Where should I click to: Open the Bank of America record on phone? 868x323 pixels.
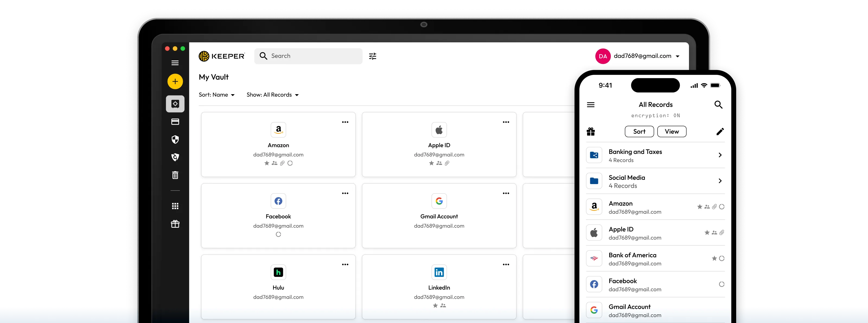pos(655,259)
